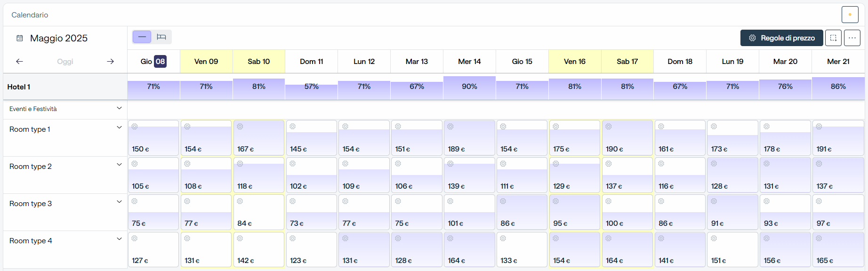868x271 pixels.
Task: Expand the Room type 1 row
Action: 119,128
